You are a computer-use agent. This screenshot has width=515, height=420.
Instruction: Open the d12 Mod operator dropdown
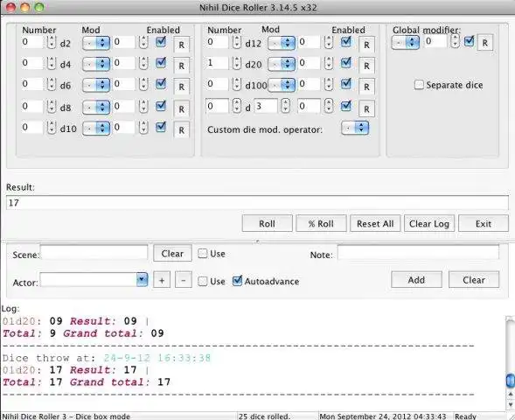tap(282, 43)
